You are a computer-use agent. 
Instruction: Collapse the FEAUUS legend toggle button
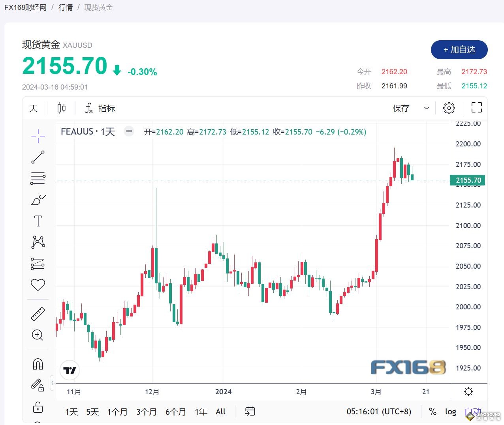coord(129,131)
